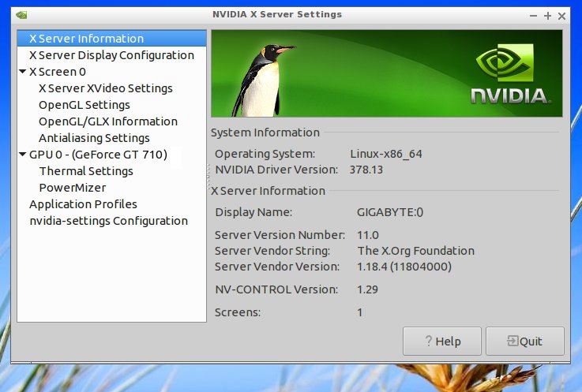Collapse the GPU 0 tree arrow

coord(23,155)
